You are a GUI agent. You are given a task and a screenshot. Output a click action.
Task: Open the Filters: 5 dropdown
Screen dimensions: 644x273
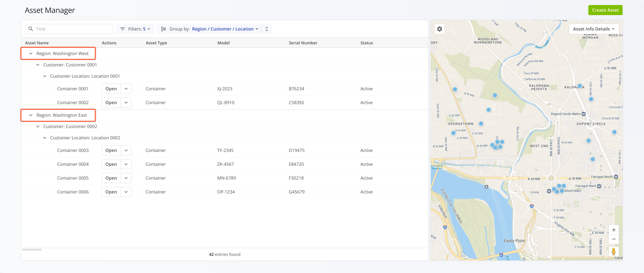(x=135, y=29)
